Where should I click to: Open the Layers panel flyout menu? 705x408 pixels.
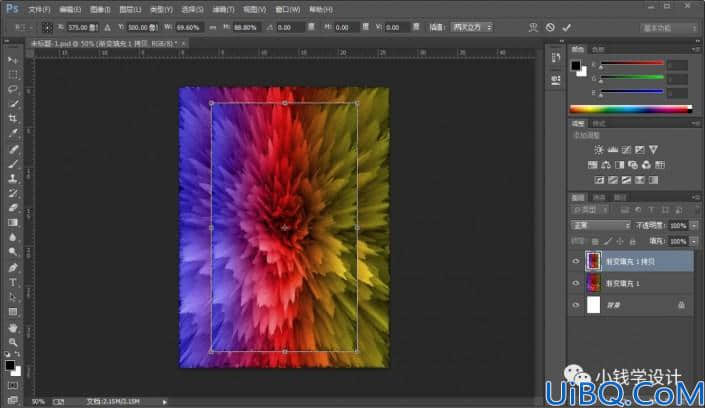pos(696,197)
